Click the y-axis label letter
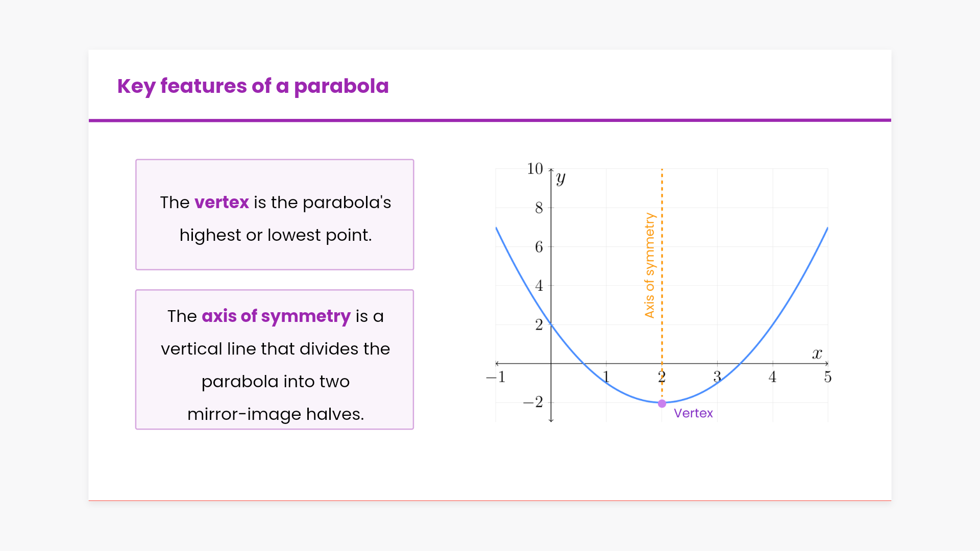 coord(561,178)
